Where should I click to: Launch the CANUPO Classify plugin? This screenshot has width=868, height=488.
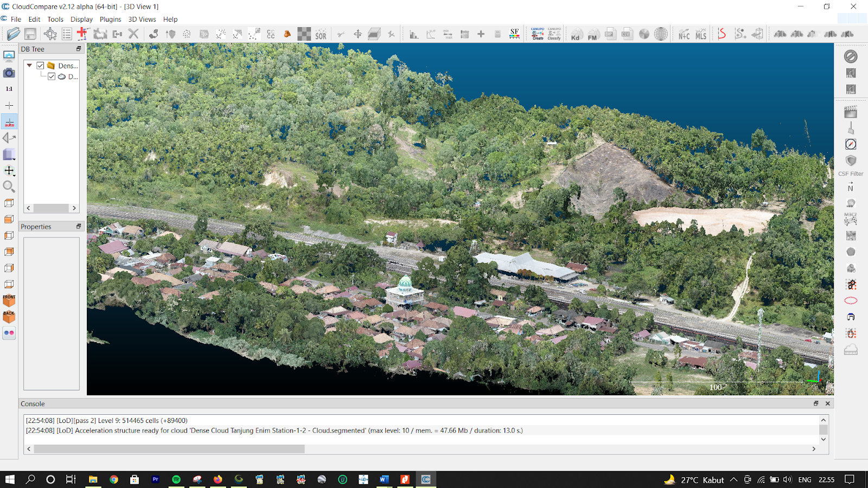pyautogui.click(x=554, y=34)
